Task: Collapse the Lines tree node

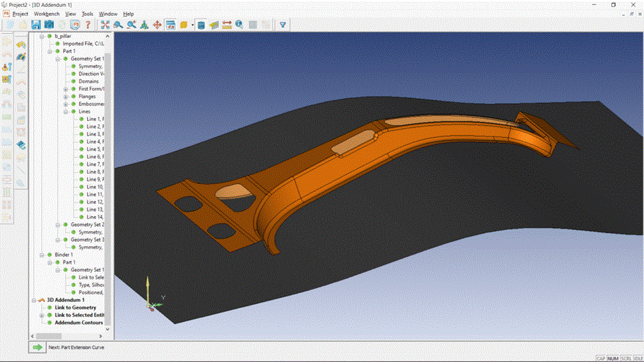Action: pyautogui.click(x=66, y=112)
